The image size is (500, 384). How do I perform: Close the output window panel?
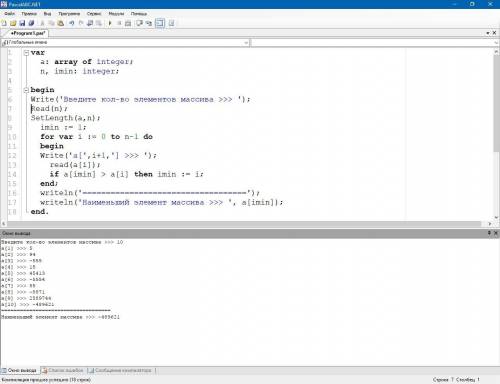click(495, 233)
